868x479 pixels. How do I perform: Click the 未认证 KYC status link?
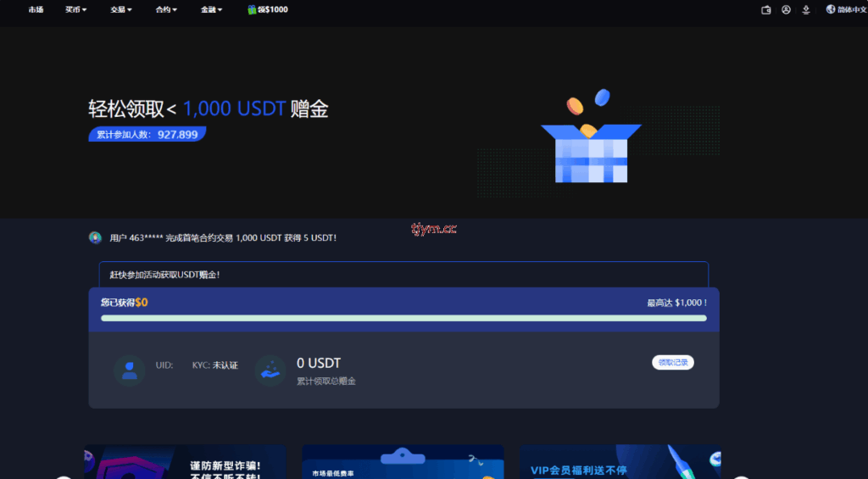[x=225, y=365]
